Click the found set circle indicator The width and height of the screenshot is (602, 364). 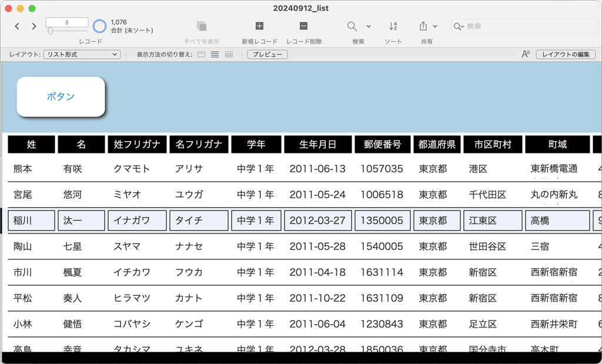point(99,26)
